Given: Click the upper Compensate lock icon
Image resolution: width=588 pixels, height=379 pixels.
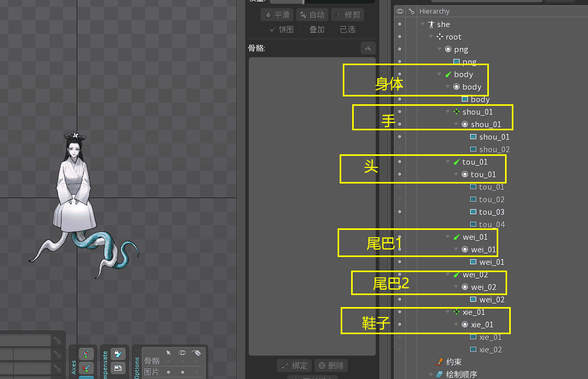Looking at the screenshot, I should coord(118,354).
